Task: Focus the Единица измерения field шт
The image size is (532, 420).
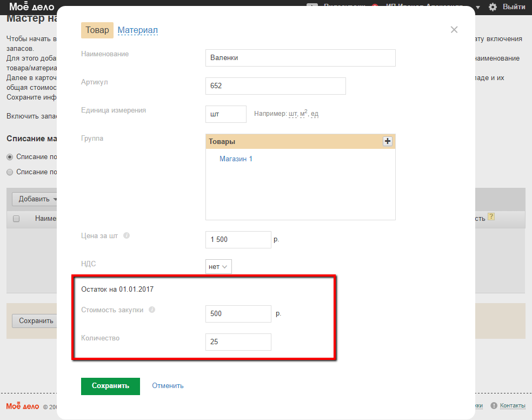Action: (225, 114)
